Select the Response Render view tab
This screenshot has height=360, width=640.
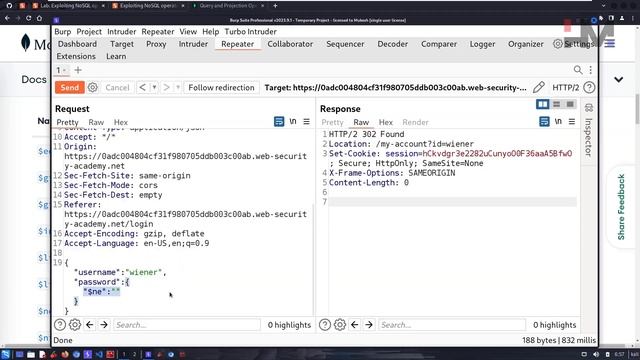[x=415, y=122]
